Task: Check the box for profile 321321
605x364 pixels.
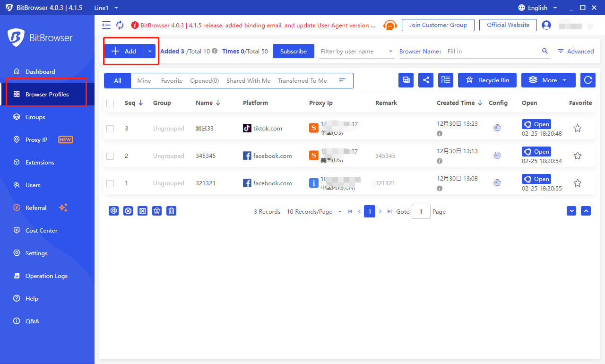Action: [110, 183]
